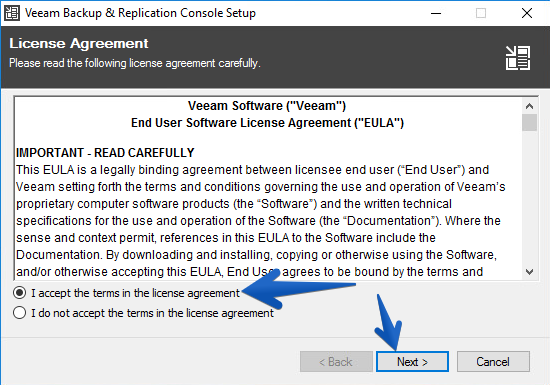The image size is (550, 385).
Task: Click the window title bar text
Action: 140,13
